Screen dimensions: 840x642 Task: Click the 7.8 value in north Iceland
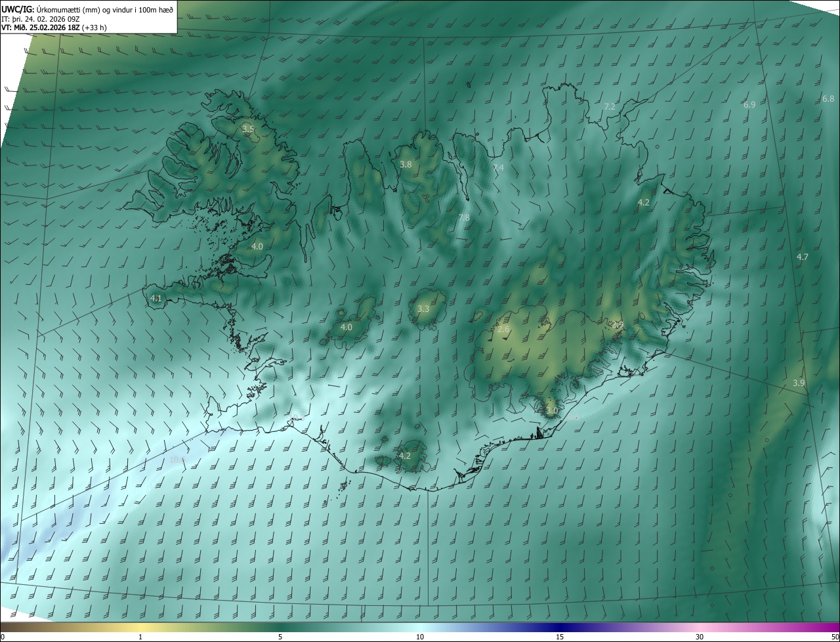(x=464, y=217)
